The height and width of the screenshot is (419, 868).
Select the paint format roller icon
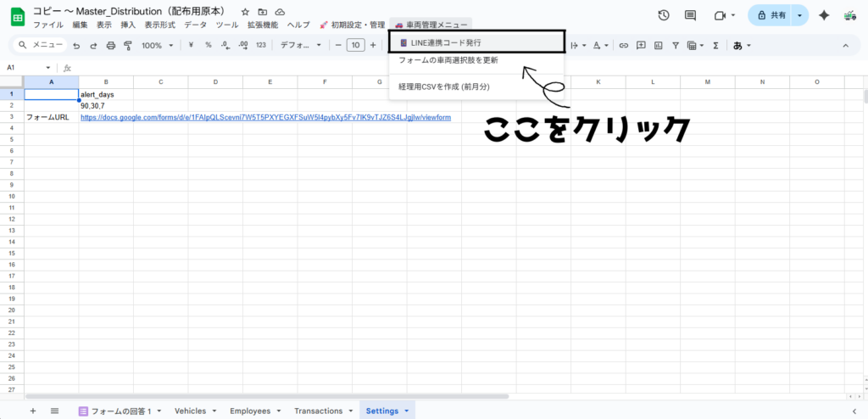coord(127,45)
